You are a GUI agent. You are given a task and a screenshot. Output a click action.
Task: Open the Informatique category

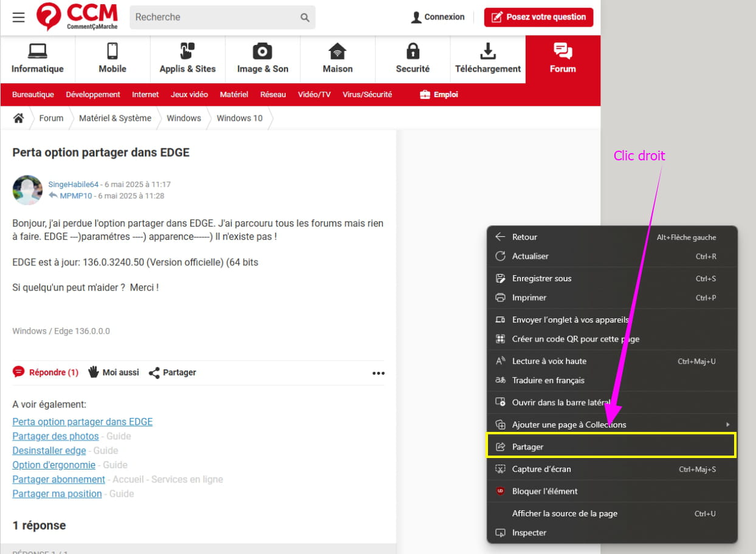point(38,59)
